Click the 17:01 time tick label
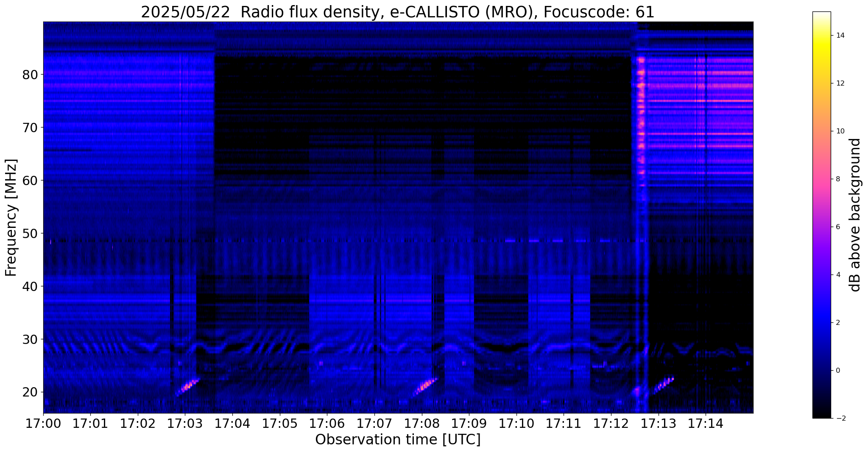 [90, 424]
